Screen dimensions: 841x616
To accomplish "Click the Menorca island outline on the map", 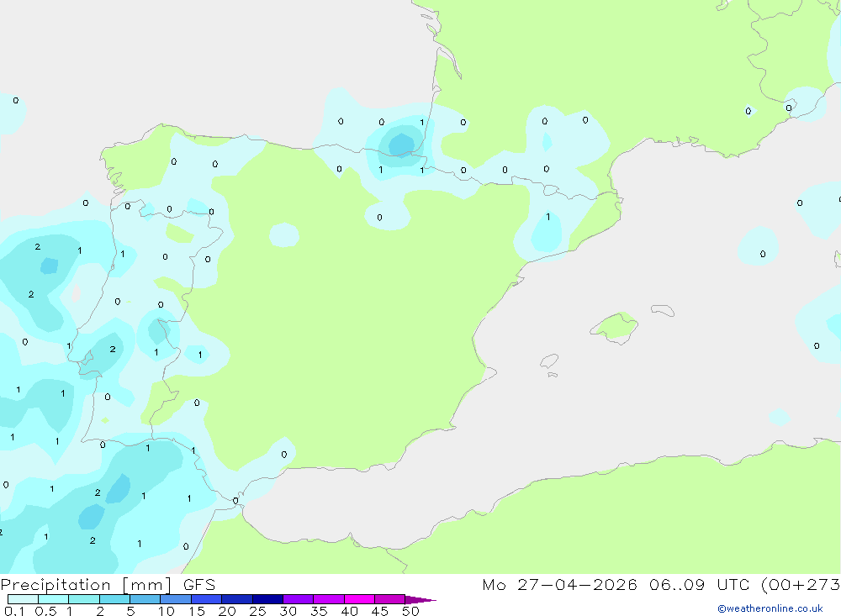I will 663,310.
